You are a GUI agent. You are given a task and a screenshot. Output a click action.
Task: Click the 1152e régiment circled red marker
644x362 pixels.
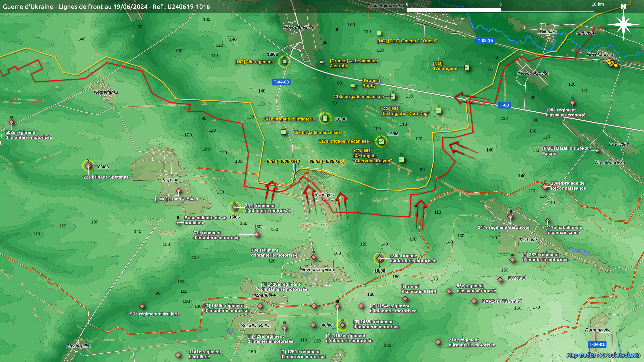pyautogui.click(x=342, y=325)
